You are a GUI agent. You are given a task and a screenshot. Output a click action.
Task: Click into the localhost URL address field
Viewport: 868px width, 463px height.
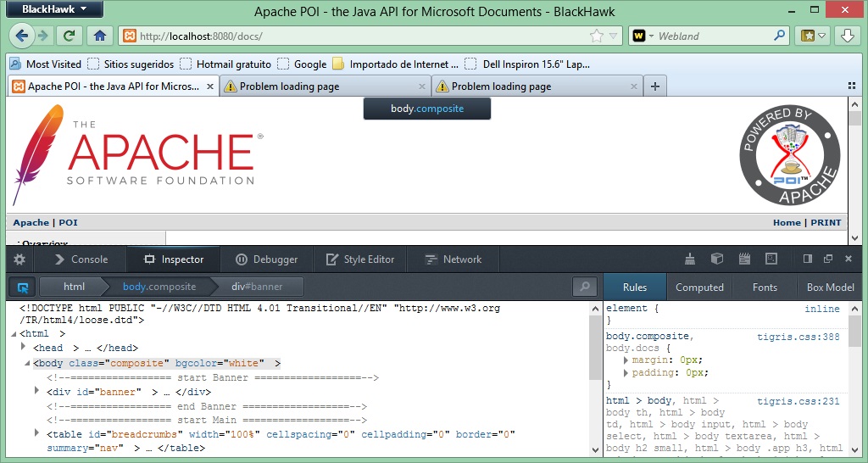[359, 36]
